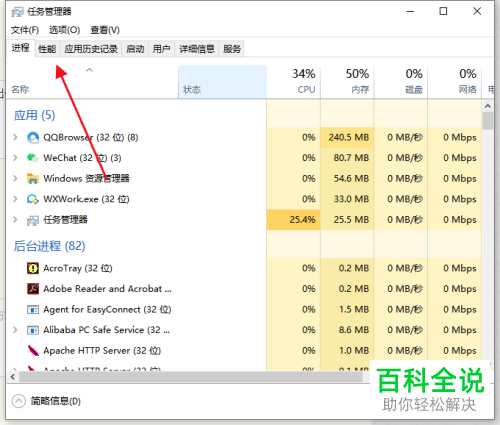Sort by the 内存 column header
500x425 pixels.
point(347,82)
